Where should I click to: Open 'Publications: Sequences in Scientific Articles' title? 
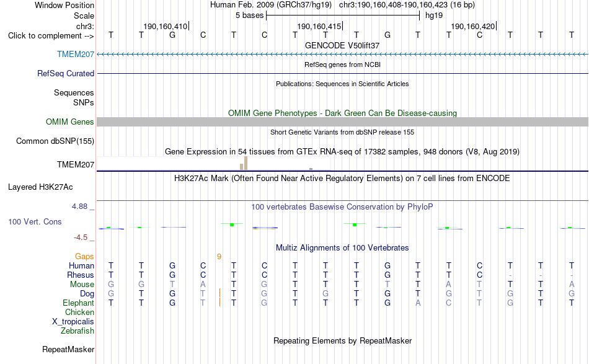(x=342, y=84)
